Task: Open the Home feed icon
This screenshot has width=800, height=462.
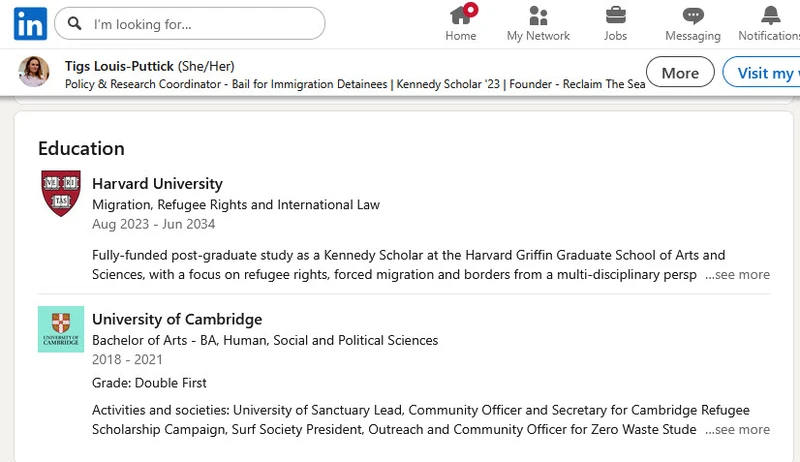Action: (x=461, y=15)
